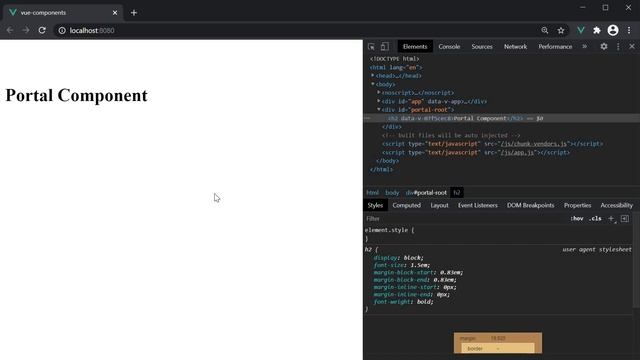Expand the head element node
Image resolution: width=640 pixels, height=360 pixels.
coord(373,76)
